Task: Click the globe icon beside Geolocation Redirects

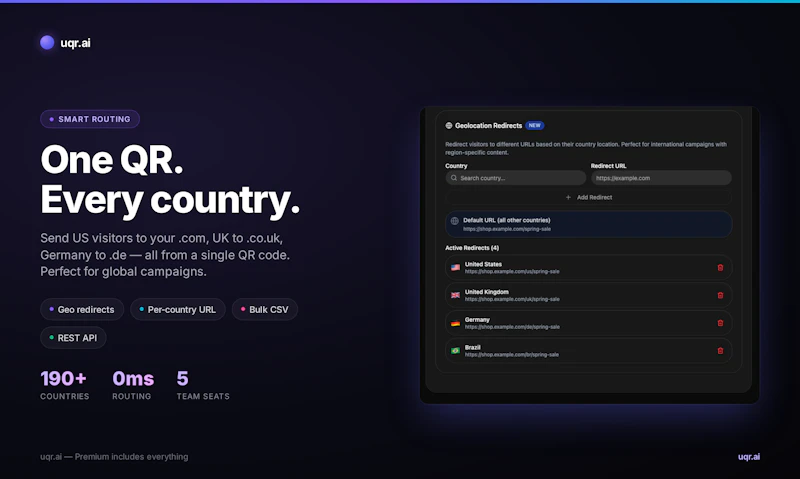Action: coord(449,125)
